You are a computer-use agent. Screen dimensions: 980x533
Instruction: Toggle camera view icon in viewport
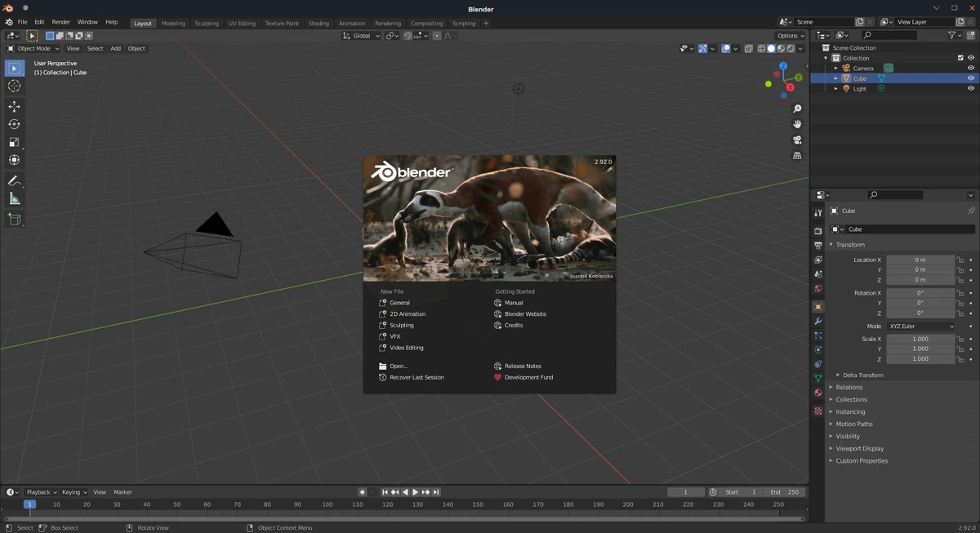[797, 140]
